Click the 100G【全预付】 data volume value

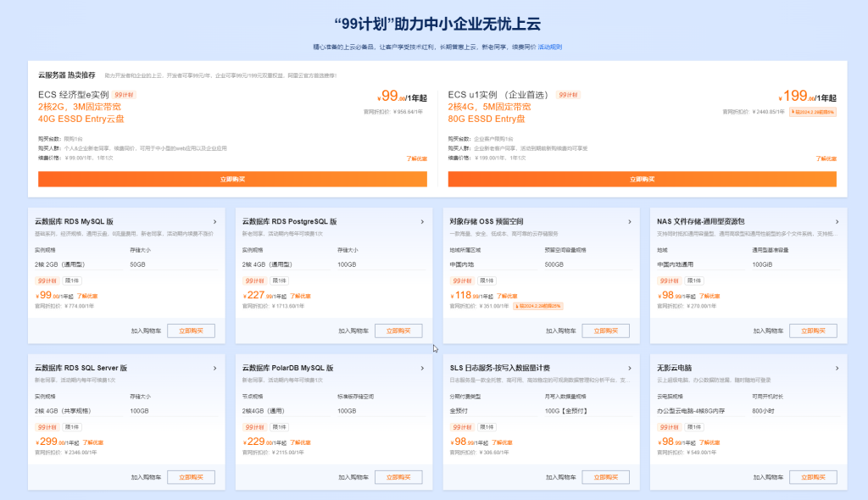[565, 411]
